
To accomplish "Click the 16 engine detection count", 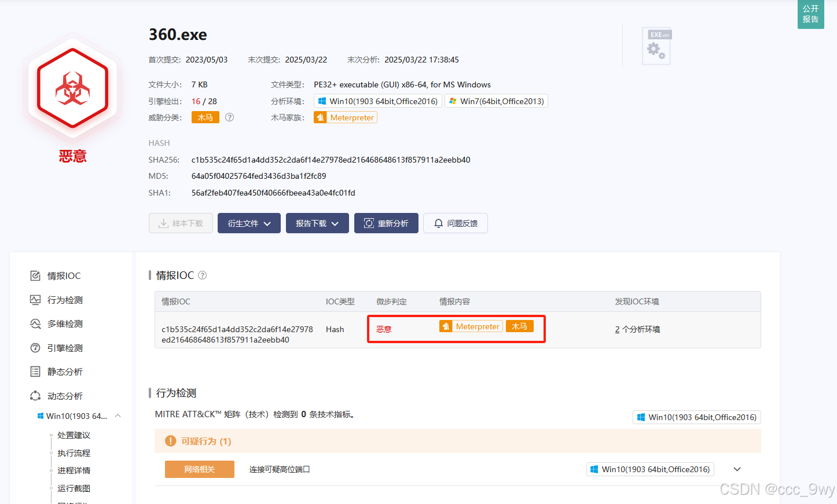I will coord(196,101).
